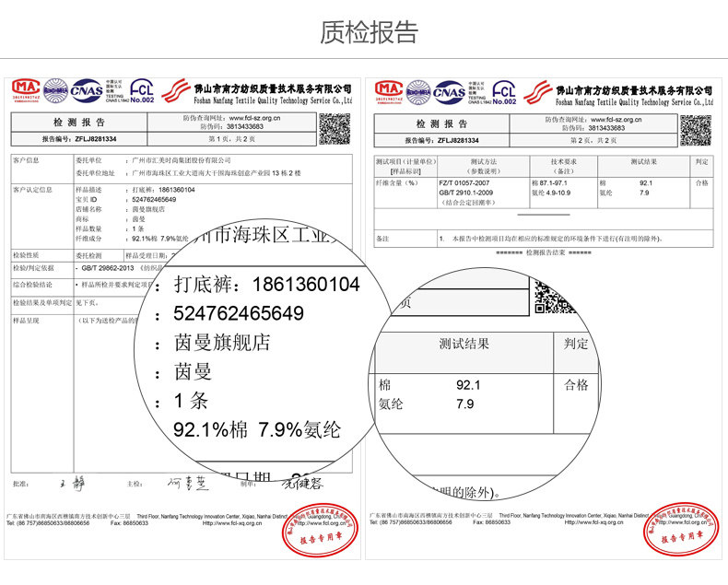Click magnified 合格 verdict
Viewport: 728px width, 585px height.
click(576, 385)
